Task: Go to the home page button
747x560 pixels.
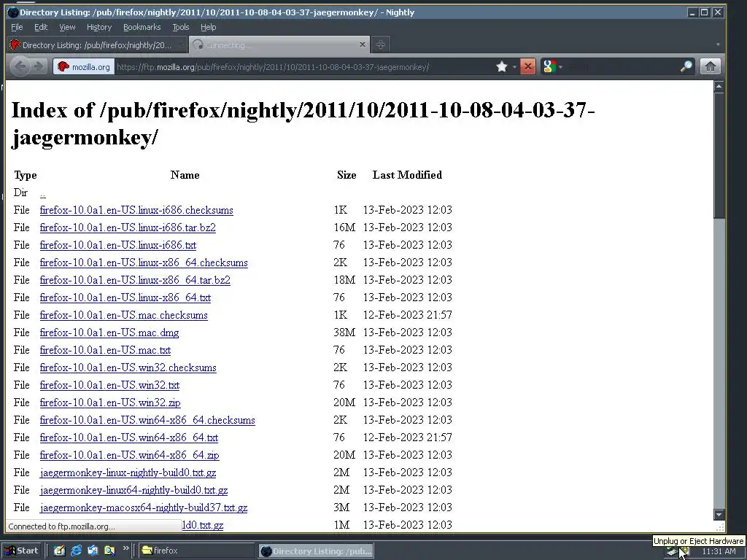Action: 710,66
